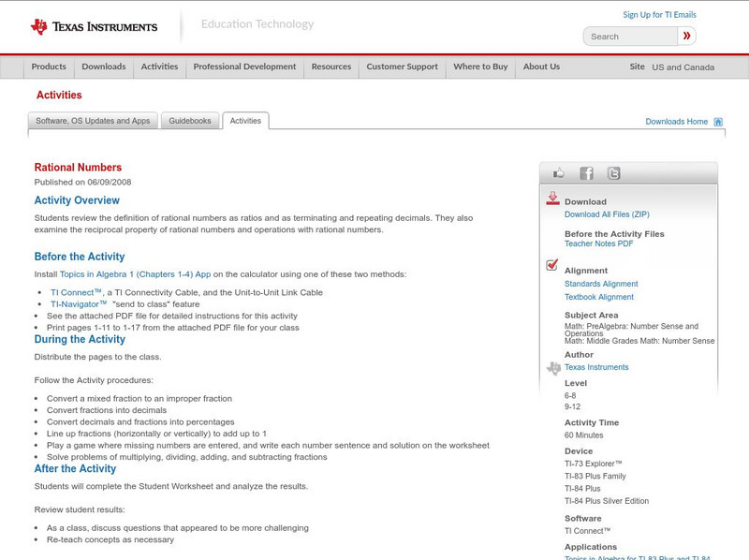This screenshot has width=749, height=560.
Task: Switch to the Guidebooks tab
Action: click(x=190, y=121)
